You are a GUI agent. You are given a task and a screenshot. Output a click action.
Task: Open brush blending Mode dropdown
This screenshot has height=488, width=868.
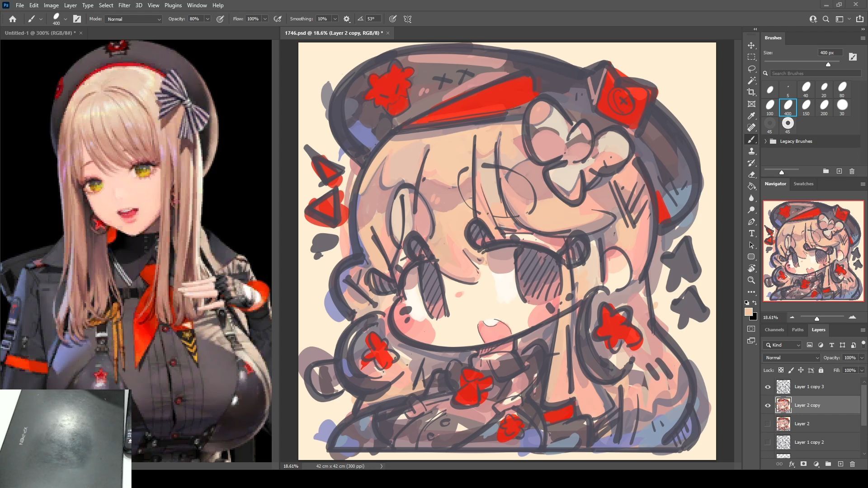pos(133,19)
